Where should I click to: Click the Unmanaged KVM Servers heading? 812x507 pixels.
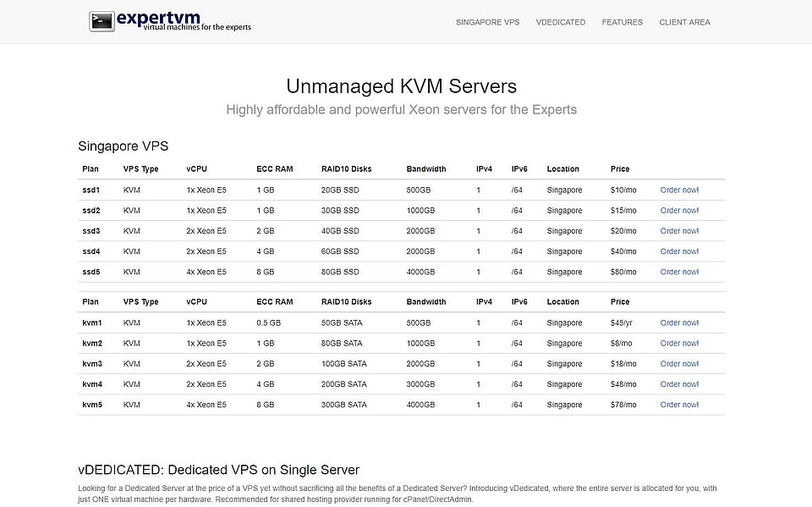pos(401,86)
